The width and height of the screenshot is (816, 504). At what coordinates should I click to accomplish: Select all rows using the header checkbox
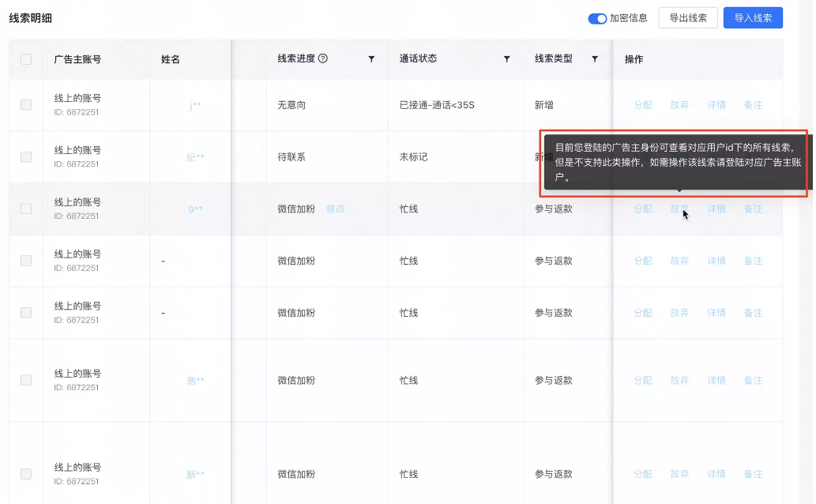pyautogui.click(x=24, y=59)
